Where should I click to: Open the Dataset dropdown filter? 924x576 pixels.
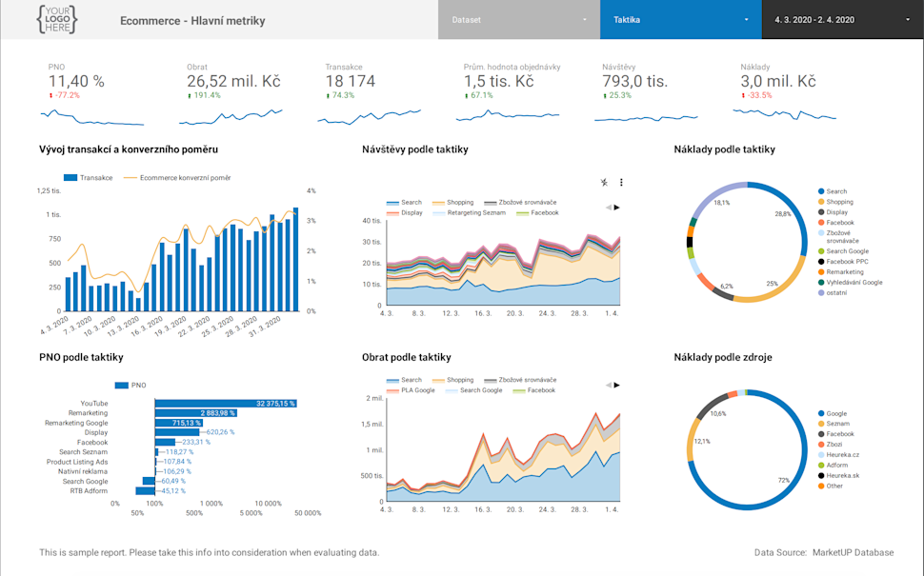[x=518, y=19]
